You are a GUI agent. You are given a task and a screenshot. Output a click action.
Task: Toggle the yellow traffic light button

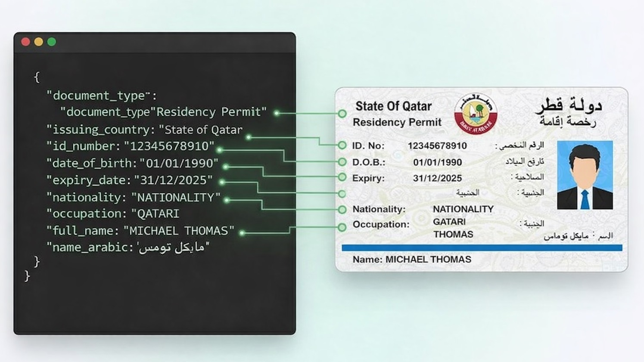[39, 41]
